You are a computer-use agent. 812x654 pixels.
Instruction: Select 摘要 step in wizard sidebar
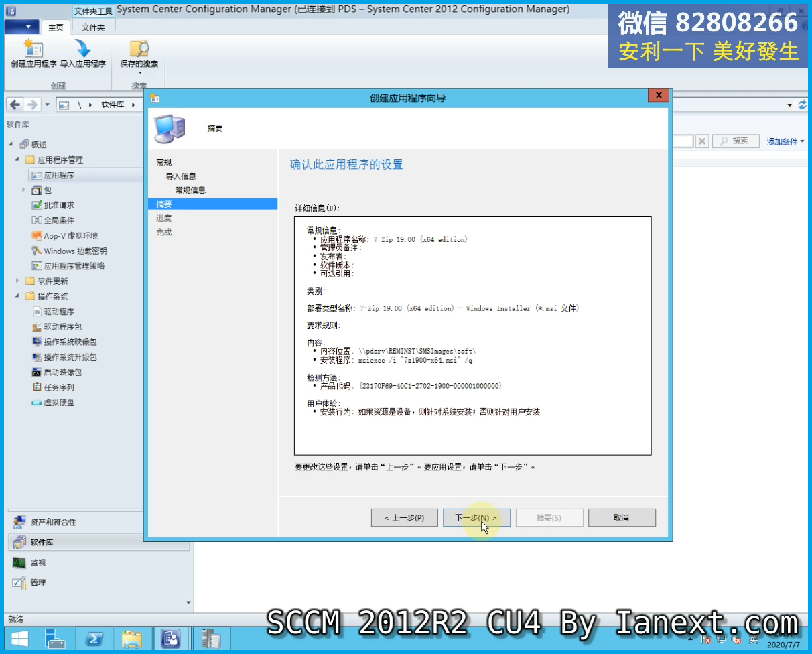(212, 204)
